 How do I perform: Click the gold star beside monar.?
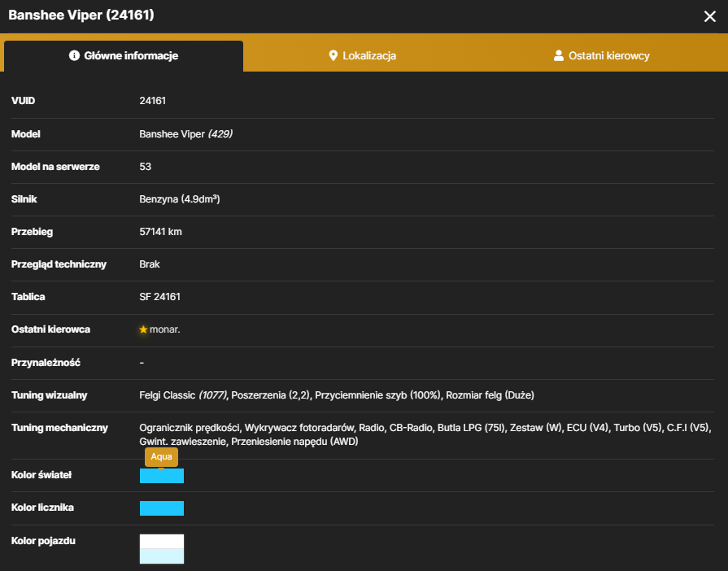143,329
